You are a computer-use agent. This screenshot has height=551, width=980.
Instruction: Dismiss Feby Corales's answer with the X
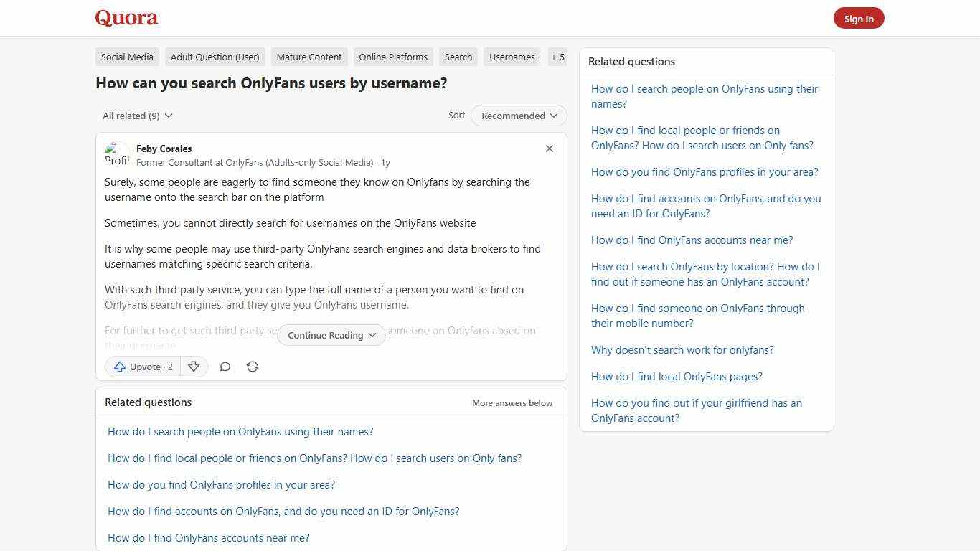pyautogui.click(x=549, y=149)
